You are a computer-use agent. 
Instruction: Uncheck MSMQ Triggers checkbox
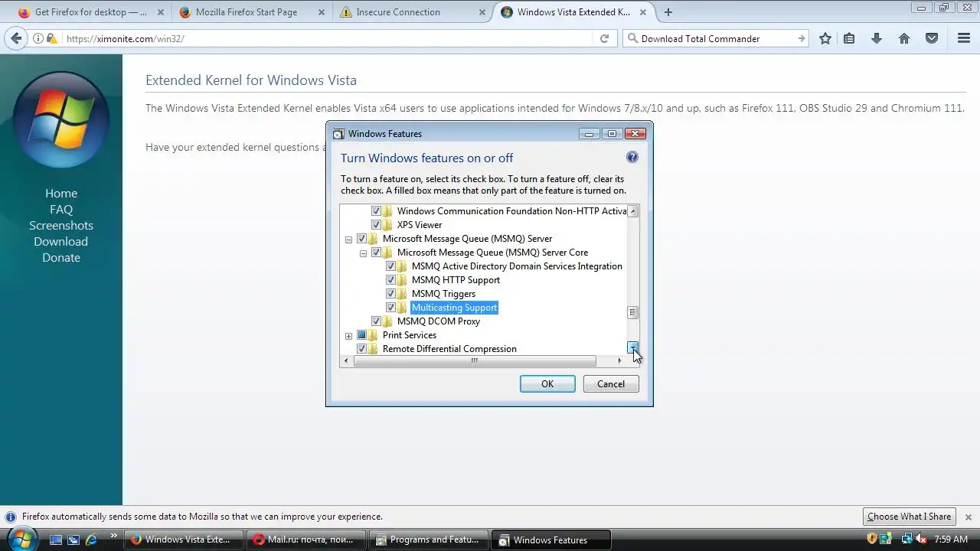point(390,294)
